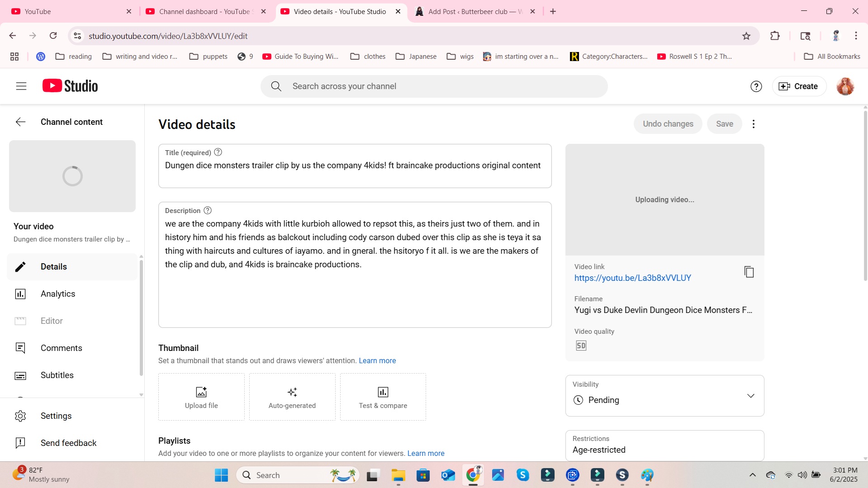Click the Uploading video preview area
This screenshot has width=868, height=488.
(664, 200)
